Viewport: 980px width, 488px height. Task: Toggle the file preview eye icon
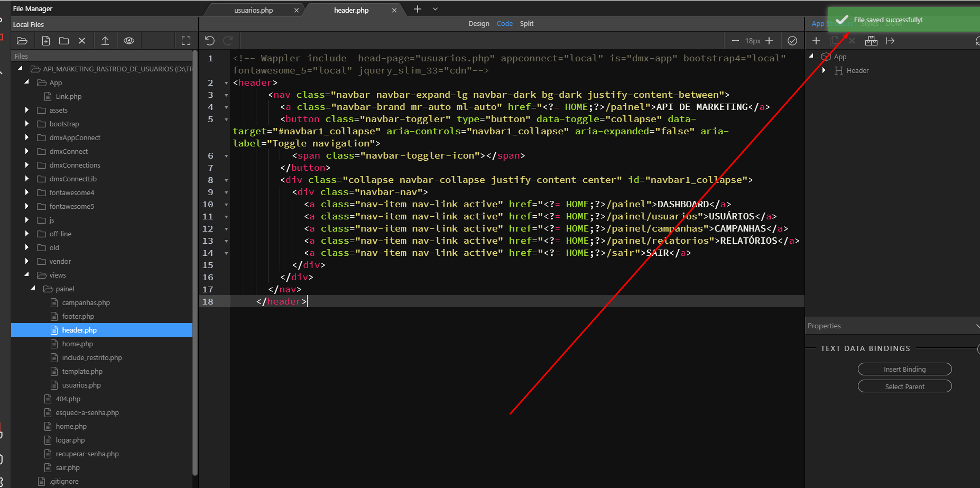pyautogui.click(x=129, y=41)
